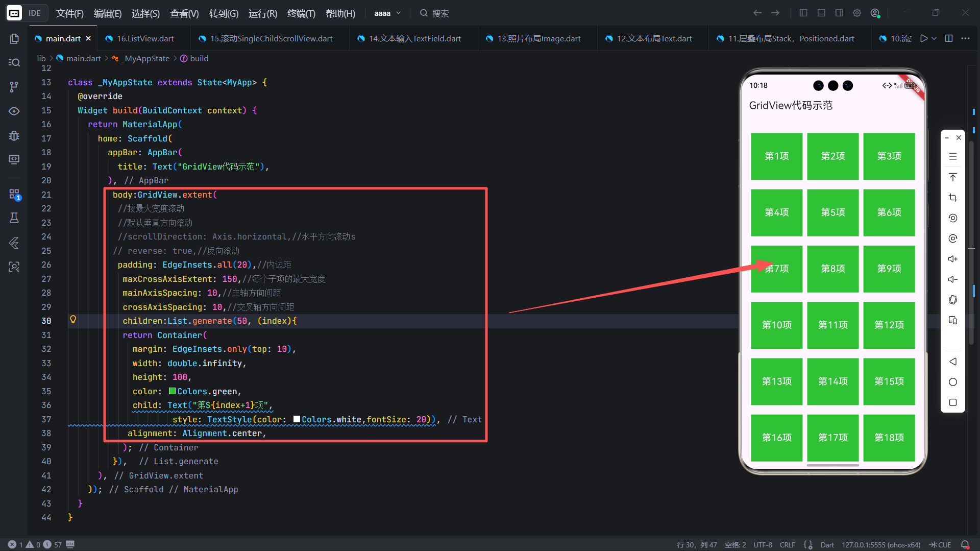
Task: Open Extensions icon with badge
Action: pyautogui.click(x=14, y=194)
